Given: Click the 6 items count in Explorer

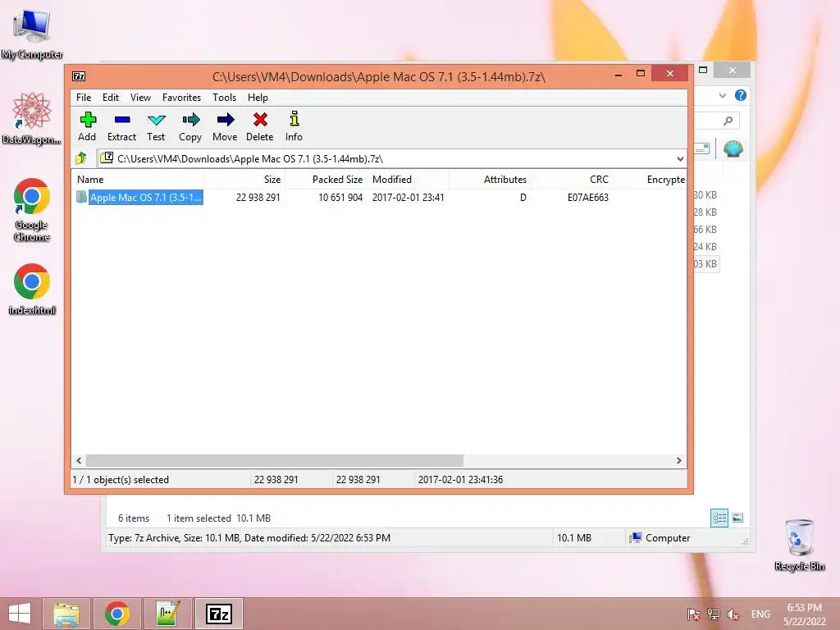Looking at the screenshot, I should coord(134,518).
